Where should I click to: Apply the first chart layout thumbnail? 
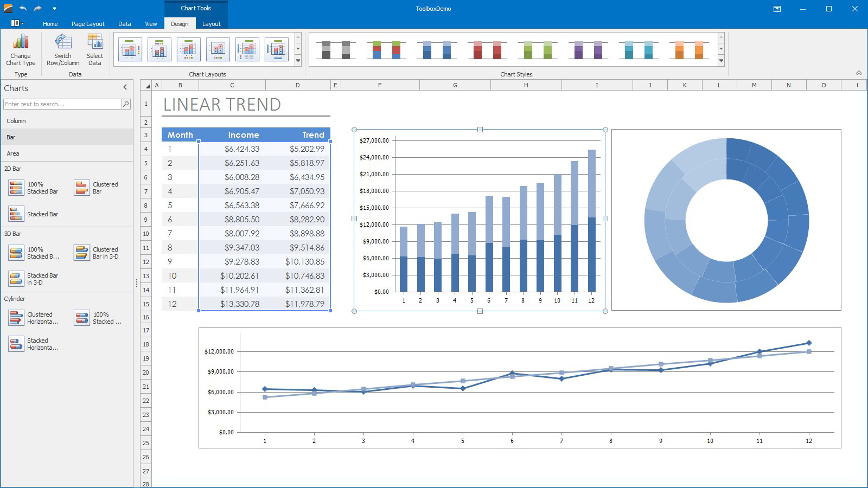pos(130,49)
